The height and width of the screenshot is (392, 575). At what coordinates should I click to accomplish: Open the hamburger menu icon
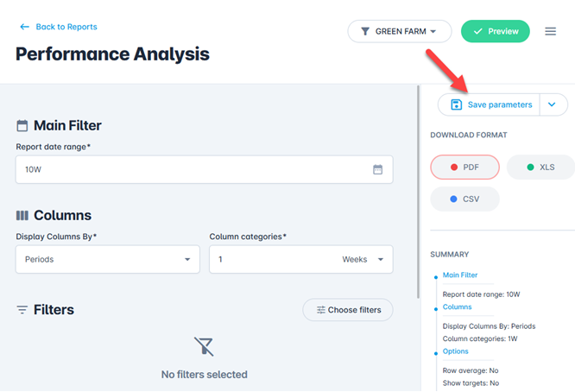tap(550, 32)
